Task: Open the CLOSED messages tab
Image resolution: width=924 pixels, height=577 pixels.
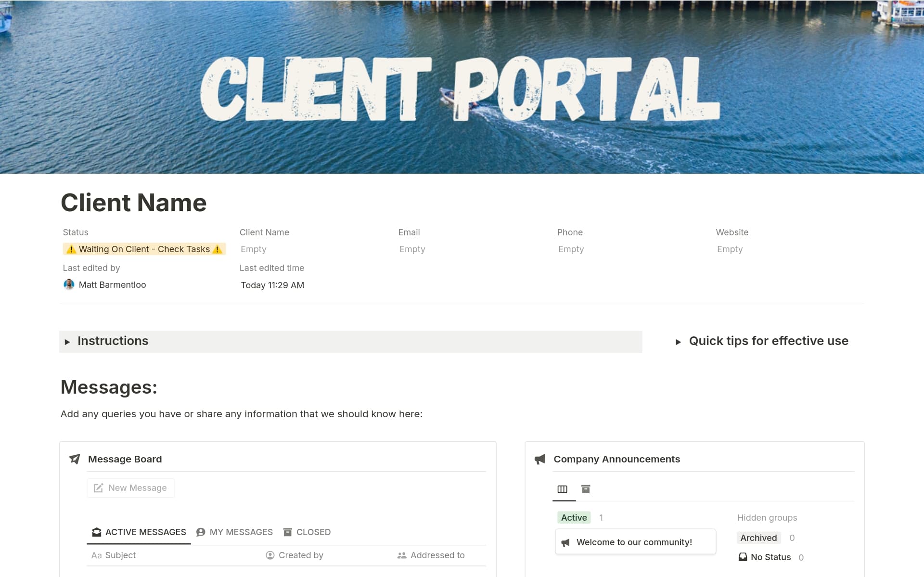Action: click(307, 532)
